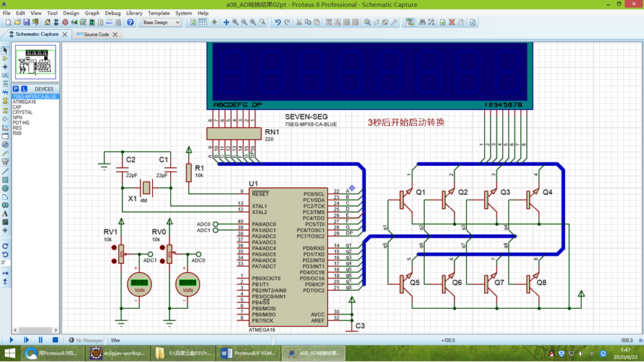
Task: Click the Remove Sheet red X icon
Action: (452, 22)
